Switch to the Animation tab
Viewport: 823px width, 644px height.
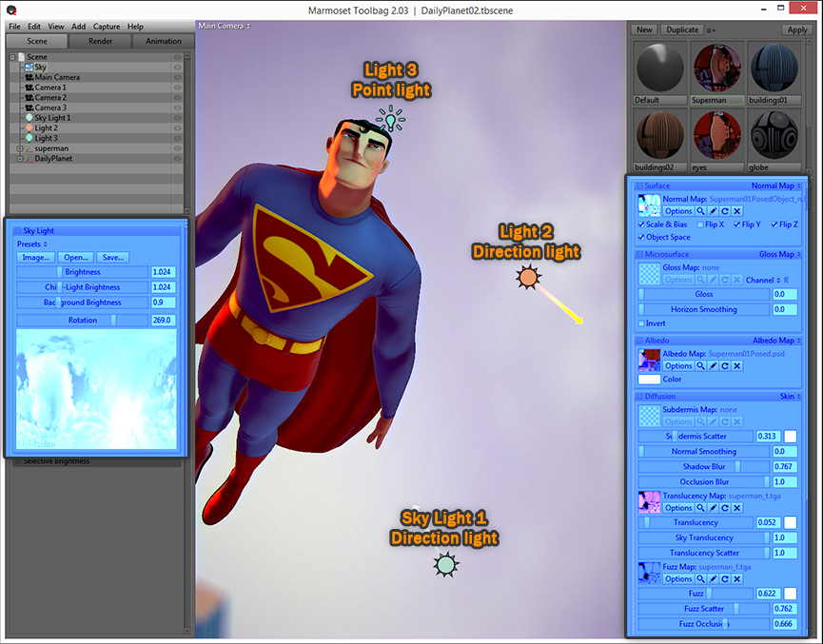(164, 41)
